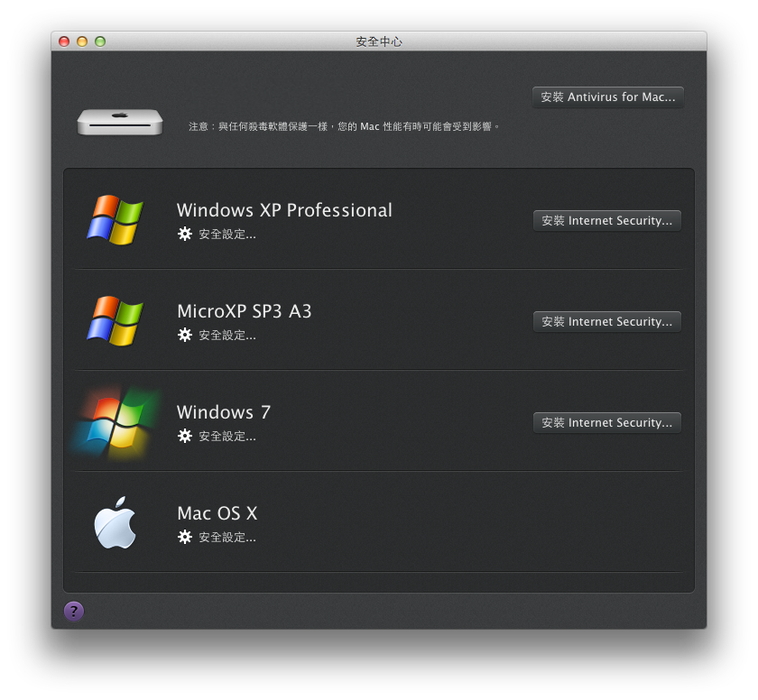Screen dimensions: 758x700
Task: Click the gear icon under MicroXP SP3 A3
Action: 185,335
